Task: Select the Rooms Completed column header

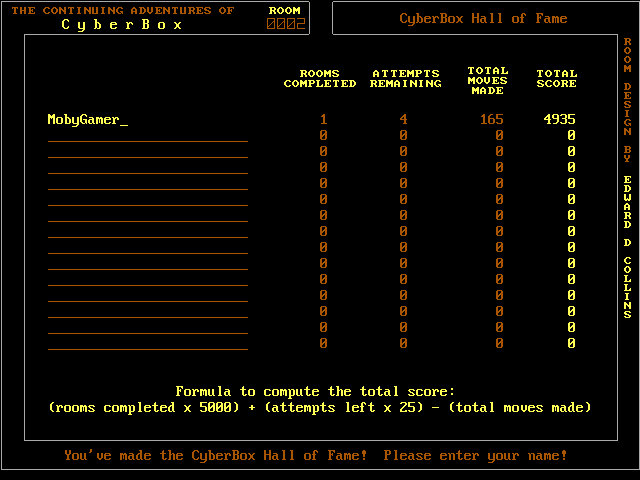Action: [320, 79]
